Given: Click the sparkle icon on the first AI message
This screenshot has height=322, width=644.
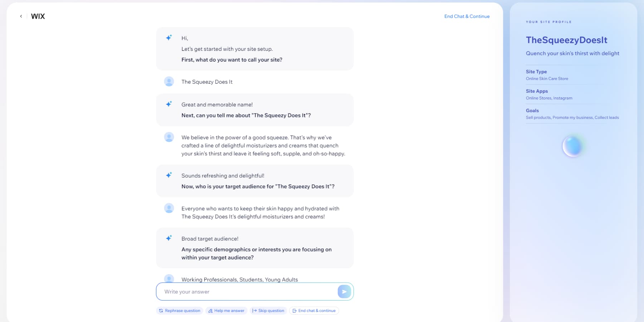Looking at the screenshot, I should (169, 37).
